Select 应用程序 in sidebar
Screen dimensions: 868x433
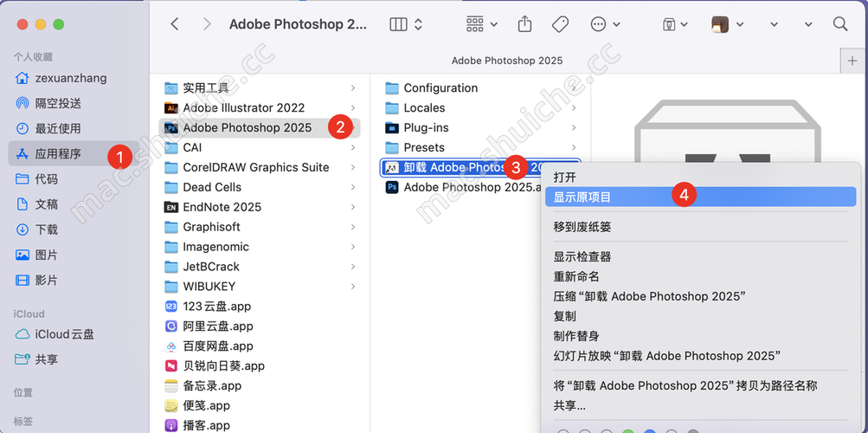pos(74,154)
